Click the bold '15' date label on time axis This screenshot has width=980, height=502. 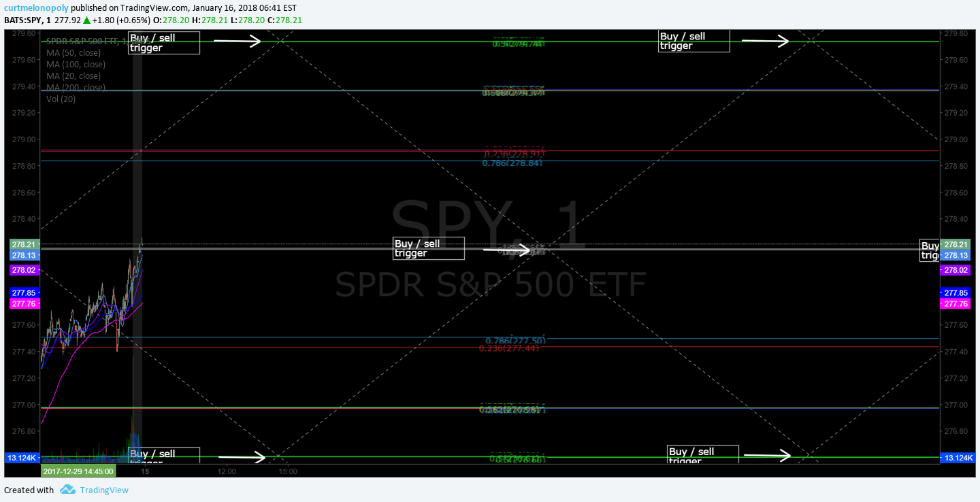[145, 471]
